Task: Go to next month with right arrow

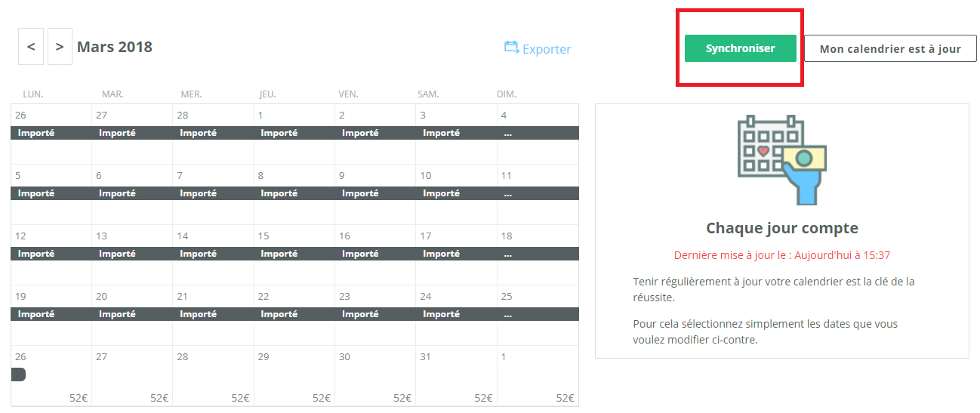Action: coord(60,47)
